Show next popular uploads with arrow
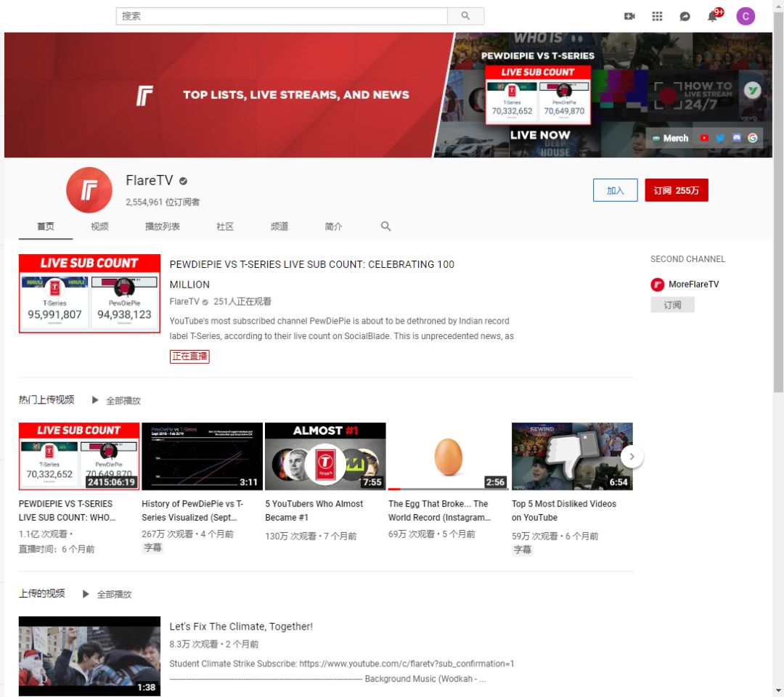Image resolution: width=784 pixels, height=697 pixels. pyautogui.click(x=632, y=457)
